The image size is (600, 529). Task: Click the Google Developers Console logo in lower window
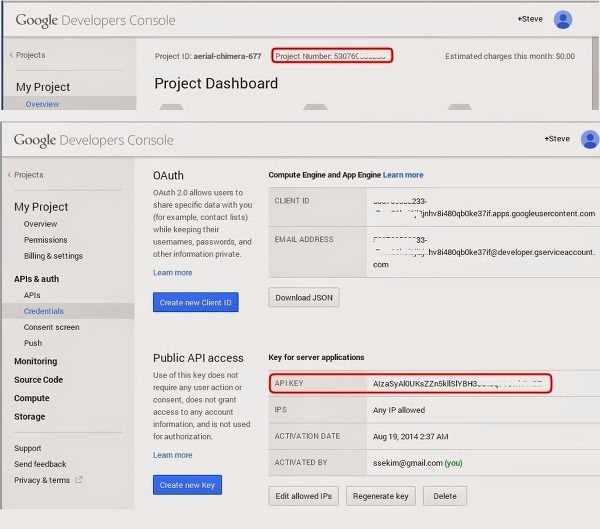pos(94,140)
